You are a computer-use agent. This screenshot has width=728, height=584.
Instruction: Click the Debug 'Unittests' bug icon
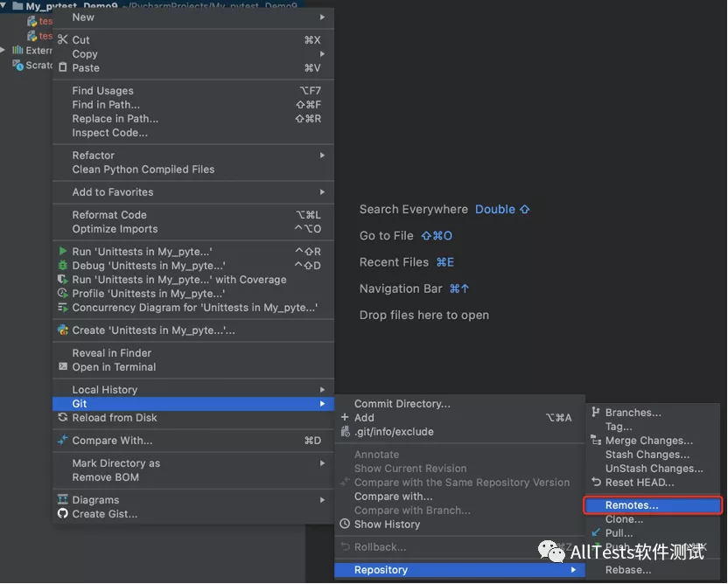tap(63, 265)
